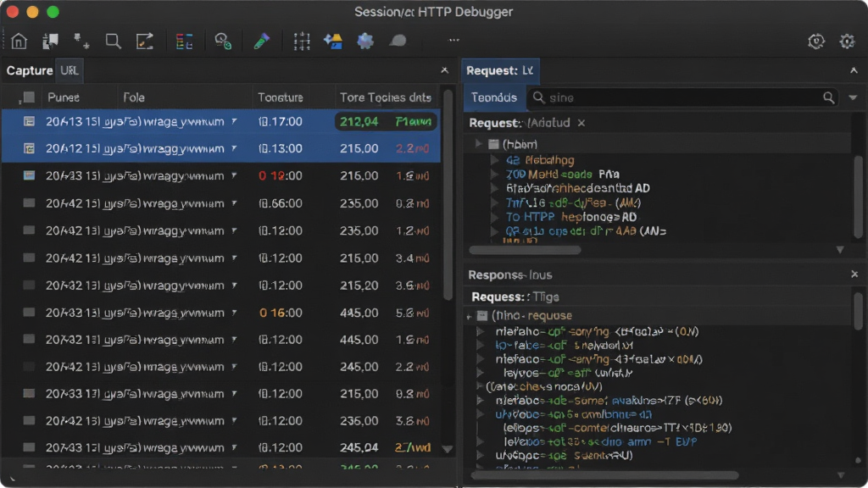Sort by the Fole column header
The height and width of the screenshot is (488, 868).
[x=134, y=97]
